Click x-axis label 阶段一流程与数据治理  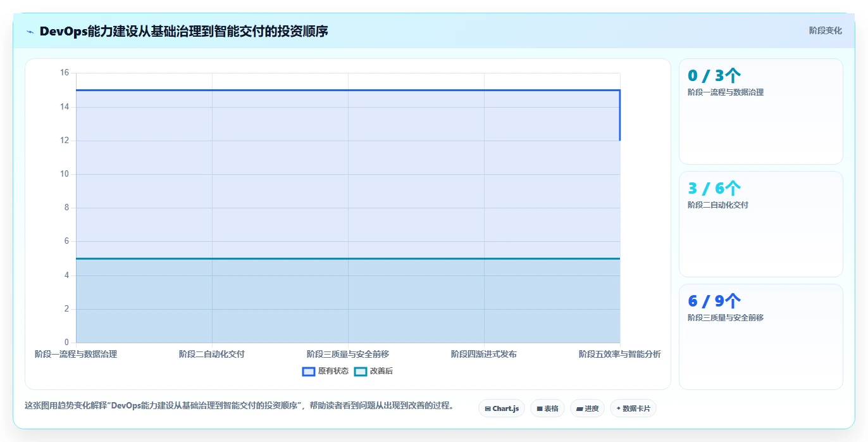pyautogui.click(x=76, y=354)
